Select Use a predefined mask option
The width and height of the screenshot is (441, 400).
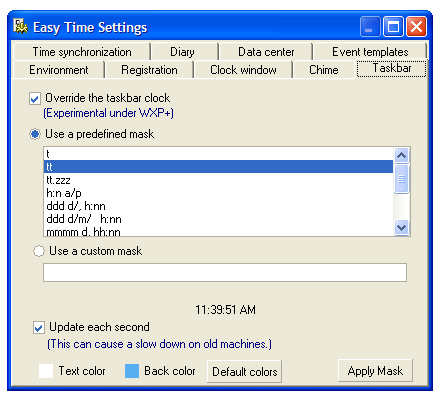click(x=35, y=135)
